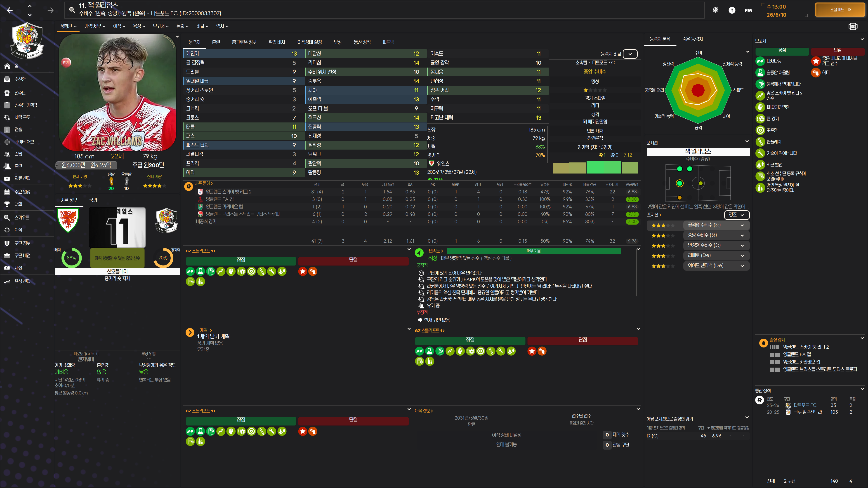
Task: Click the search magnifier icon
Action: tap(72, 10)
